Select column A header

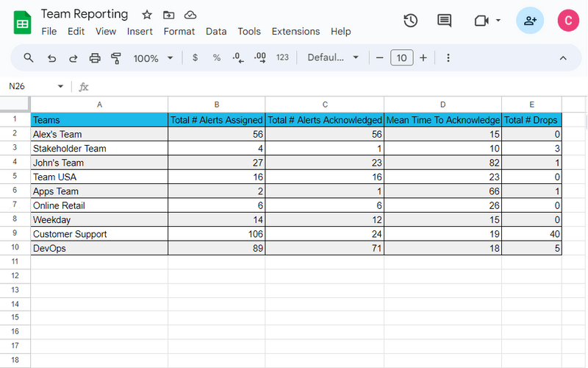[x=99, y=105]
